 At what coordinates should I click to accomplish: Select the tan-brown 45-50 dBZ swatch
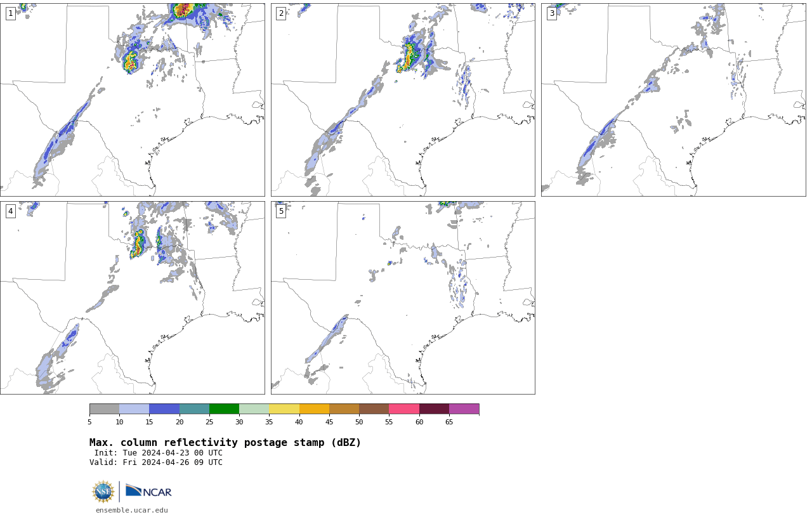pyautogui.click(x=344, y=409)
